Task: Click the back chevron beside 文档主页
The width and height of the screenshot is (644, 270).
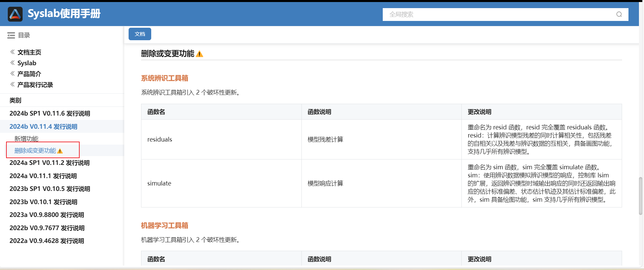Action: pos(12,52)
